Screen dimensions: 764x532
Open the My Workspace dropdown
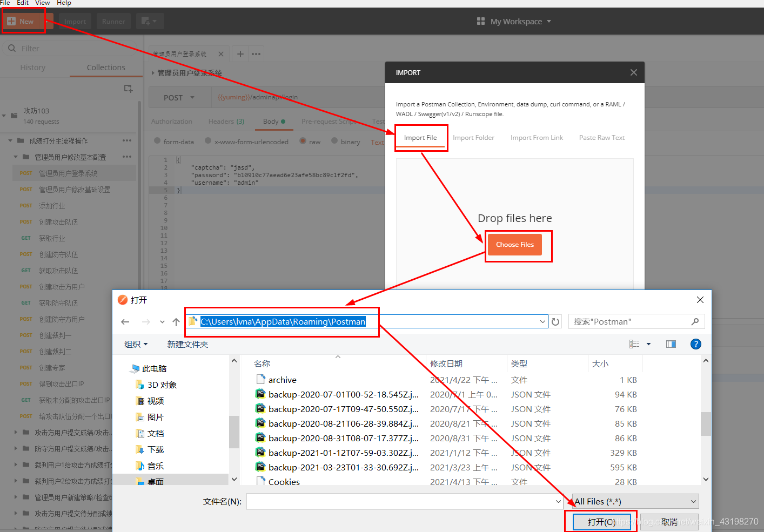click(x=521, y=22)
